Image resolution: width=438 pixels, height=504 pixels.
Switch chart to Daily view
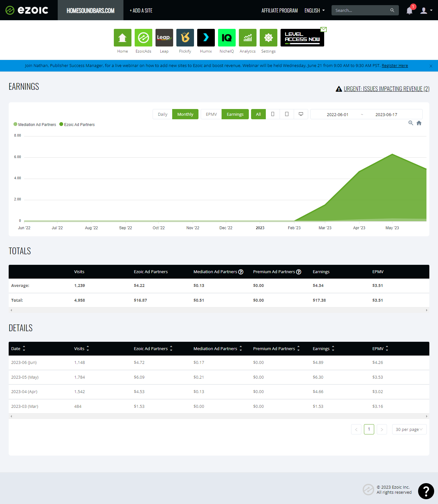[x=163, y=114]
